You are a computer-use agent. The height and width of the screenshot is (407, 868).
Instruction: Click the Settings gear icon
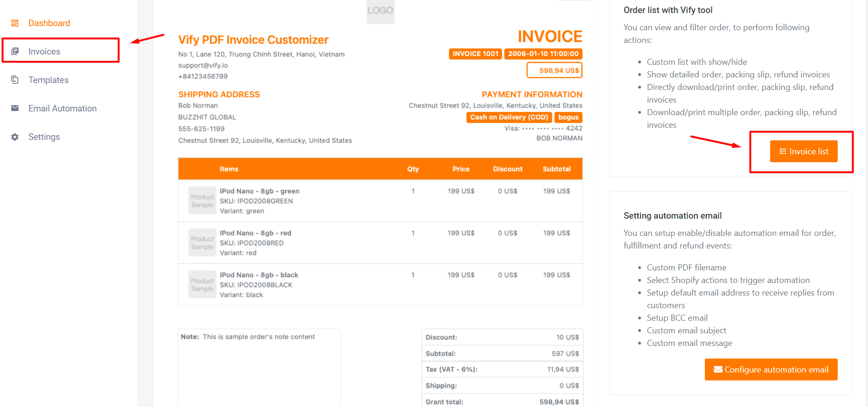coord(15,137)
